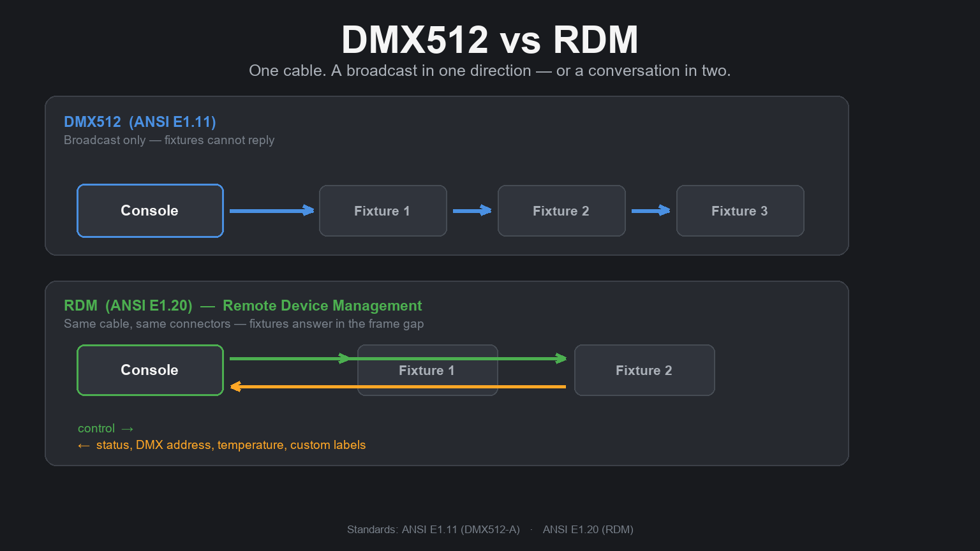Select the subtitle starting "One cable. A broadcast"
The height and width of the screenshot is (551, 980).
pyautogui.click(x=490, y=71)
